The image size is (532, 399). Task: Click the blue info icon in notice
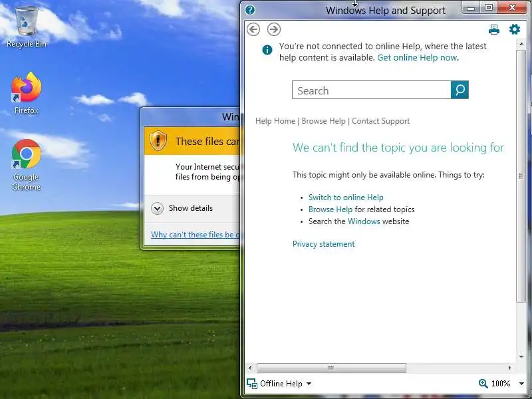coord(267,51)
